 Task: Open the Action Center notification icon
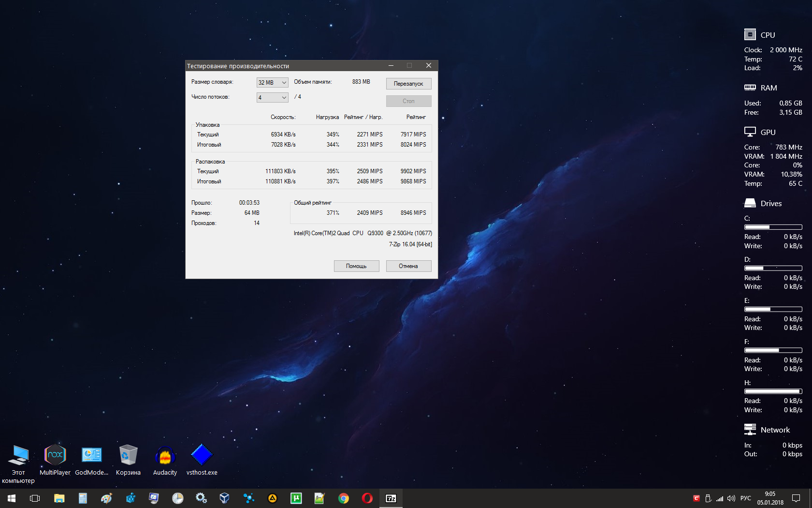coord(796,498)
